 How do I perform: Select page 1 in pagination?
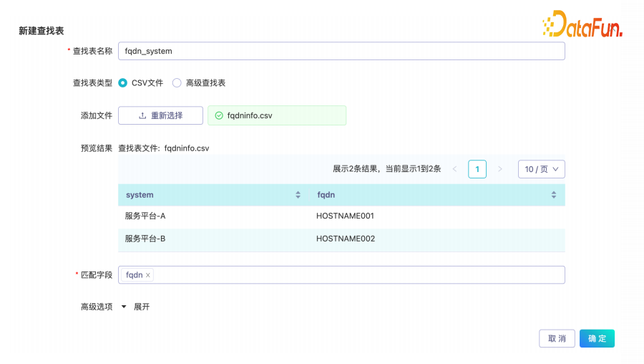tap(477, 169)
